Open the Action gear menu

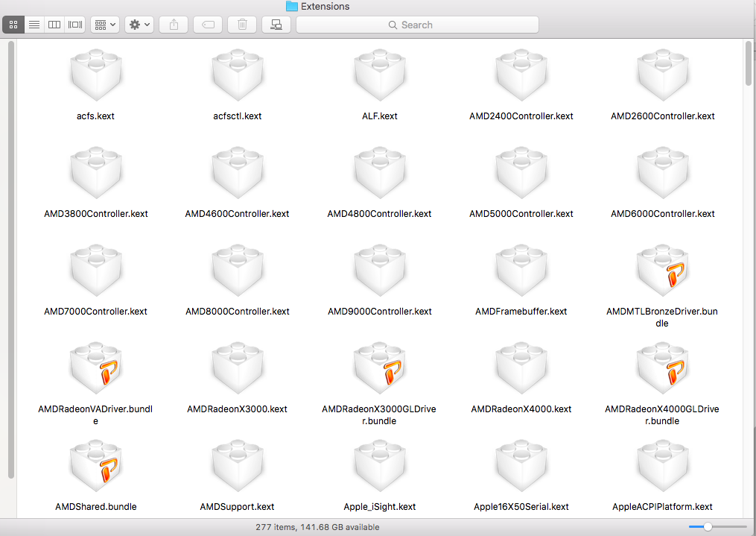(x=139, y=25)
